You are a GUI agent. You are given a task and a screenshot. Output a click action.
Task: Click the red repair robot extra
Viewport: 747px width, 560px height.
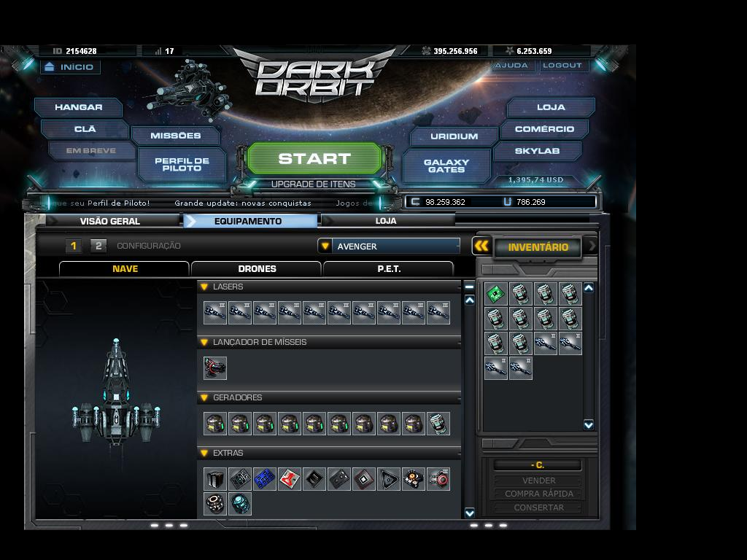pos(290,478)
